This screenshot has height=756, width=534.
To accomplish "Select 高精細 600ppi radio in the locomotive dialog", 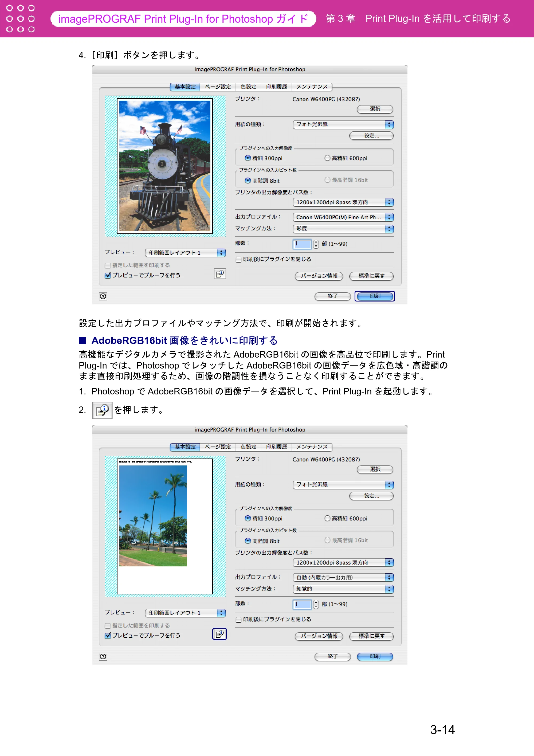I will pyautogui.click(x=327, y=158).
